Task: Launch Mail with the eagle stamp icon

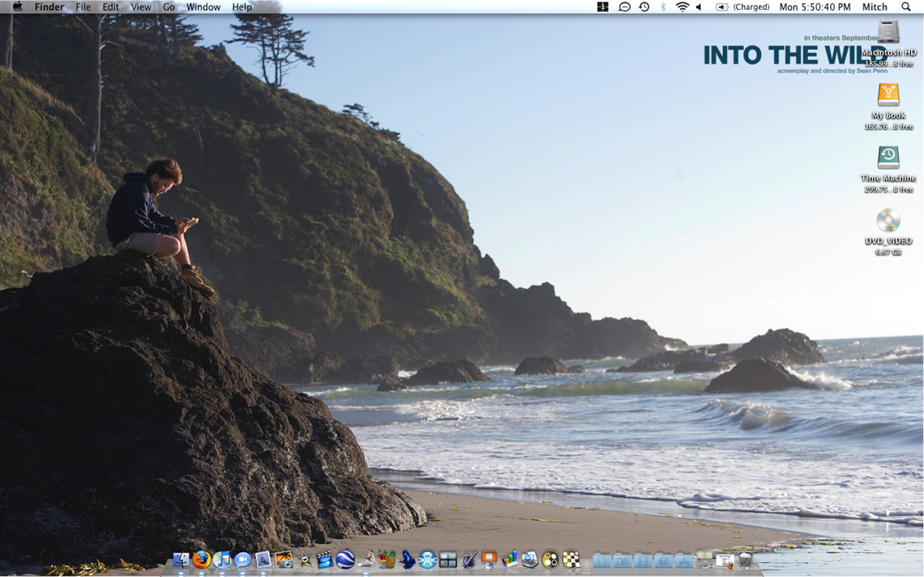Action: [x=263, y=560]
